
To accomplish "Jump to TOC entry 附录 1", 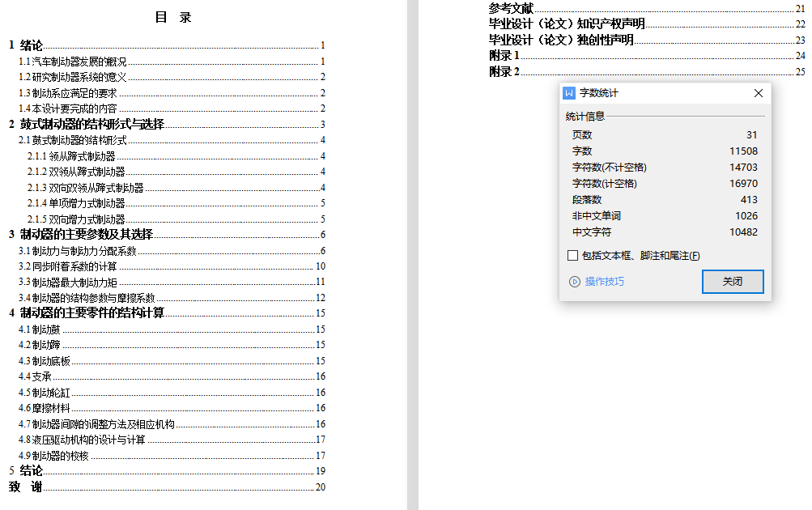I will (647, 55).
